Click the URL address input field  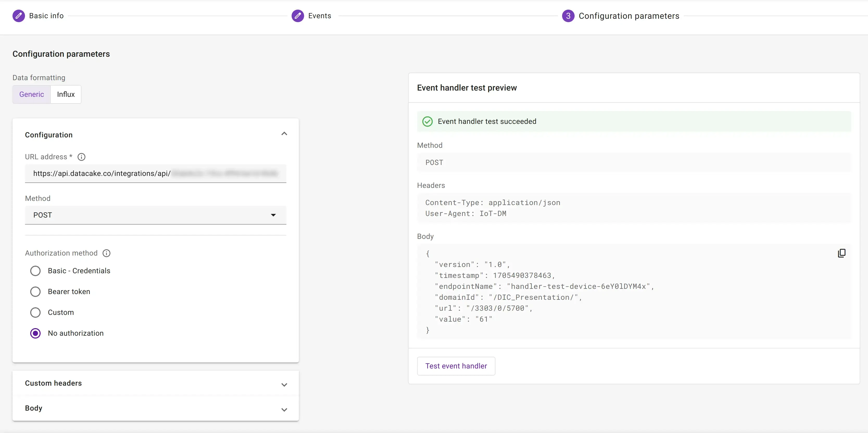tap(155, 173)
